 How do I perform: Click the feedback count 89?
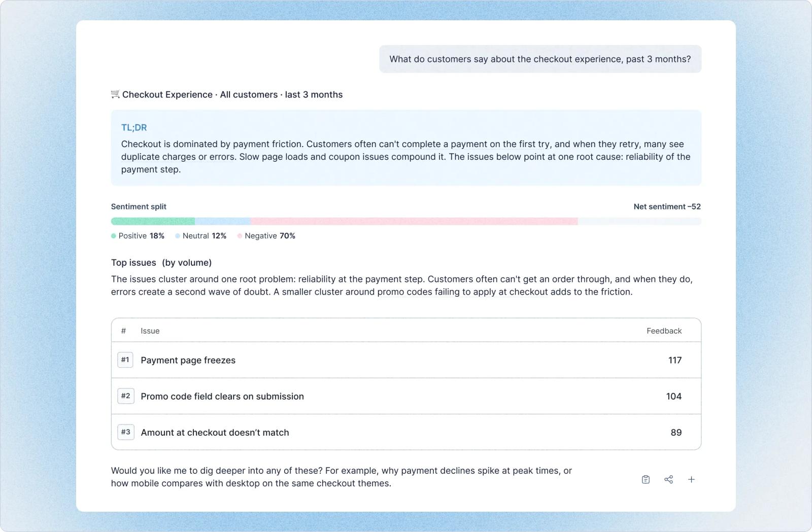point(676,433)
